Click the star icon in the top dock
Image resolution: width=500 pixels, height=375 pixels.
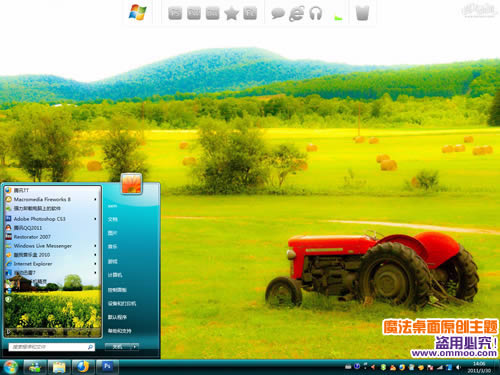click(x=231, y=13)
